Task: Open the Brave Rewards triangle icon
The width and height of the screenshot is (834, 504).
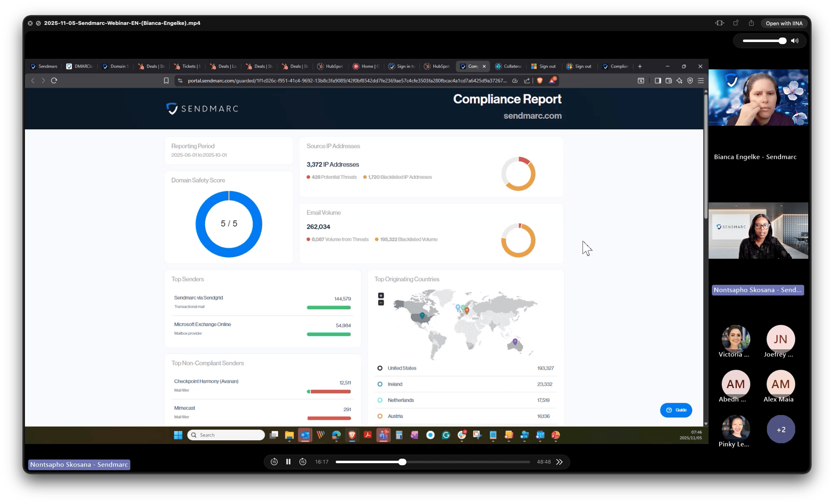Action: tap(553, 80)
